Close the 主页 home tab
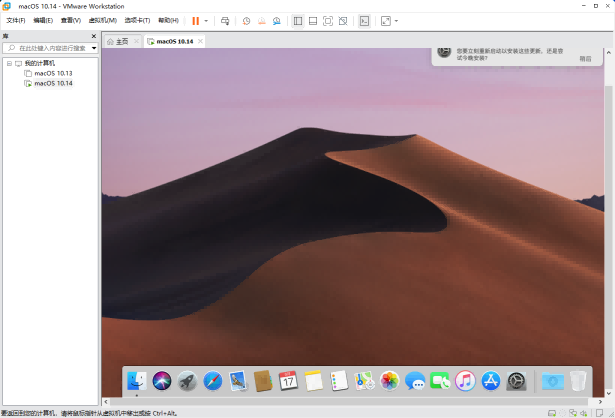This screenshot has width=615, height=418. point(136,41)
